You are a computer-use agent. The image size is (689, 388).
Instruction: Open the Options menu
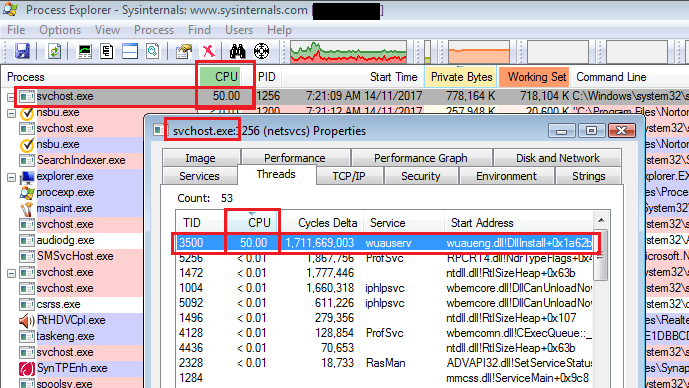pos(60,30)
